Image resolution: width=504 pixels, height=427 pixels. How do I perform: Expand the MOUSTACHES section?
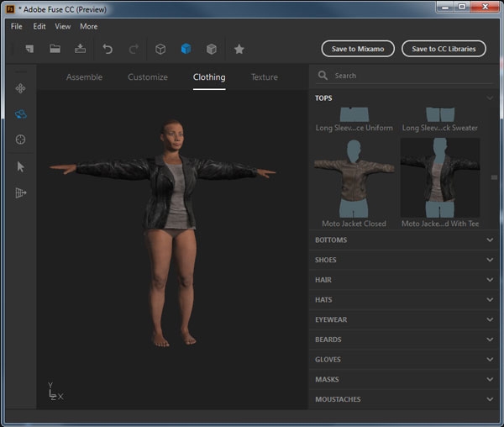pyautogui.click(x=404, y=399)
